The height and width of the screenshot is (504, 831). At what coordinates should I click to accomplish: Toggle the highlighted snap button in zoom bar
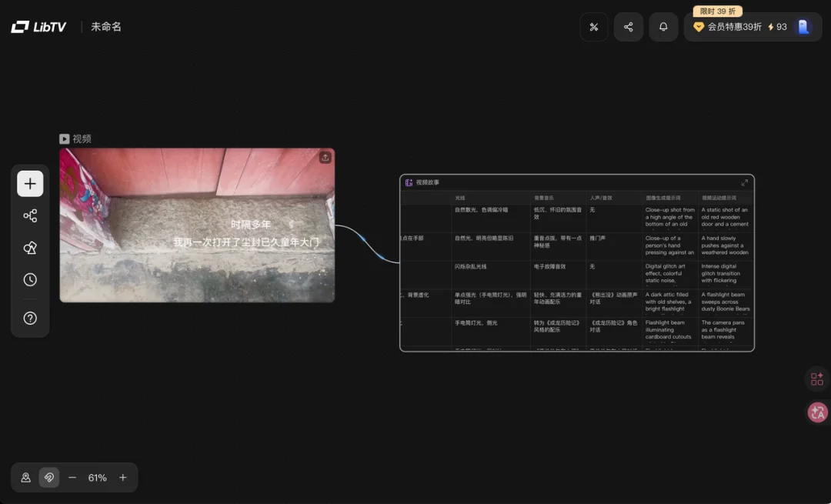(x=49, y=478)
